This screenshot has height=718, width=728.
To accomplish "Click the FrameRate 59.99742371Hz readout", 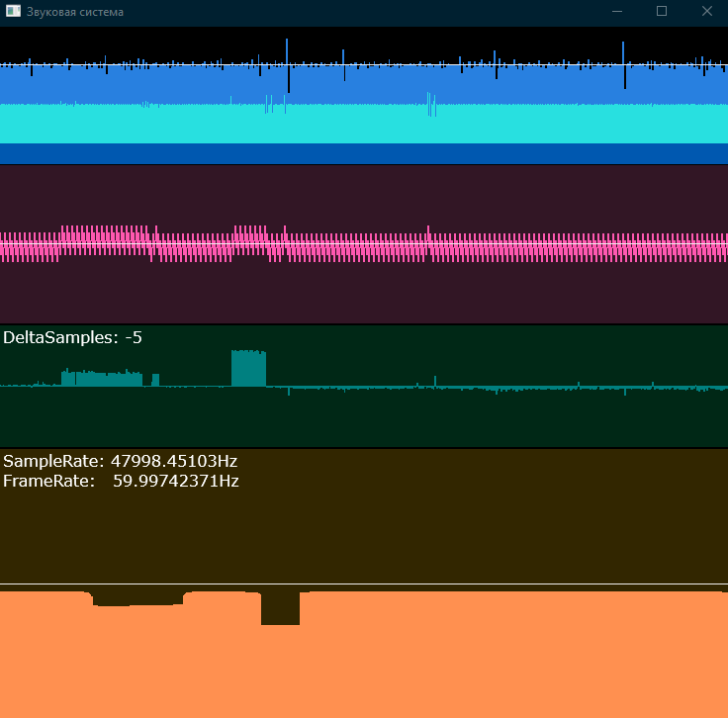I will [x=121, y=481].
